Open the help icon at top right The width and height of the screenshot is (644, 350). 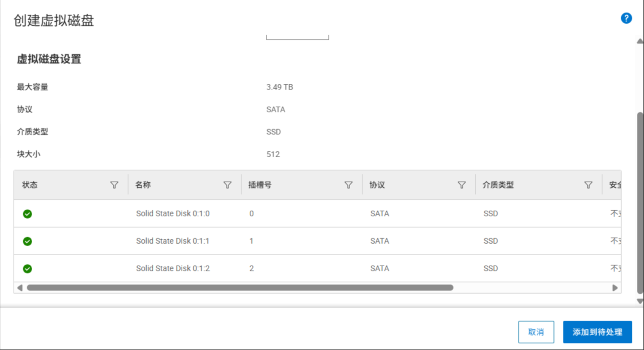point(626,18)
